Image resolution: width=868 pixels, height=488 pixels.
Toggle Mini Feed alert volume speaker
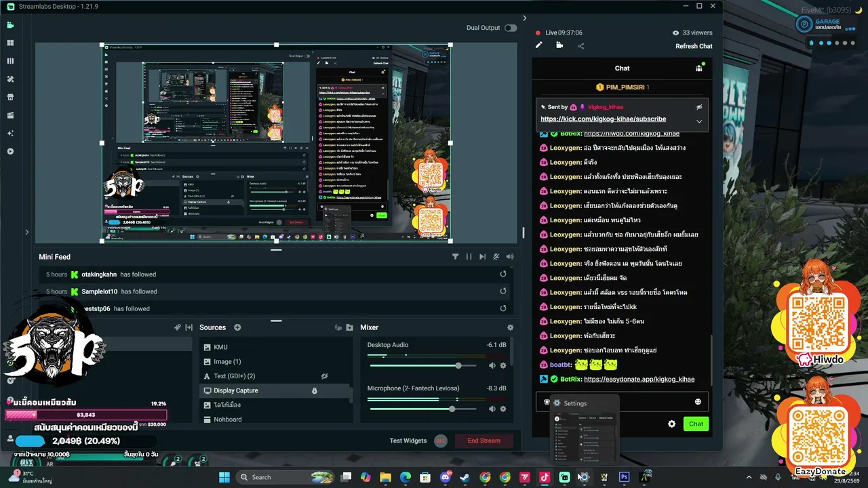pos(510,257)
